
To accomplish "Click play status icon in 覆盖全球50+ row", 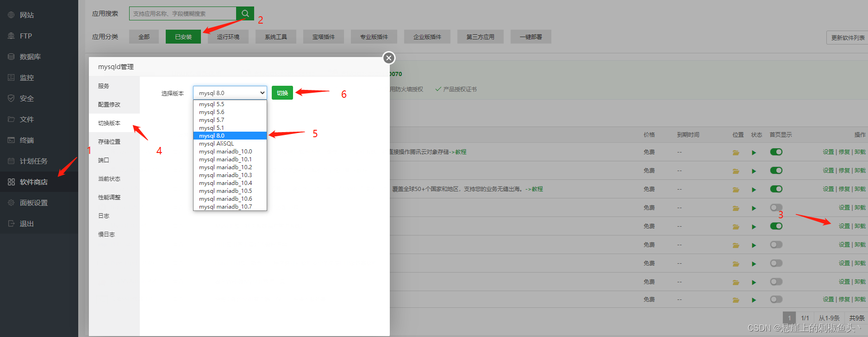I will pyautogui.click(x=754, y=190).
